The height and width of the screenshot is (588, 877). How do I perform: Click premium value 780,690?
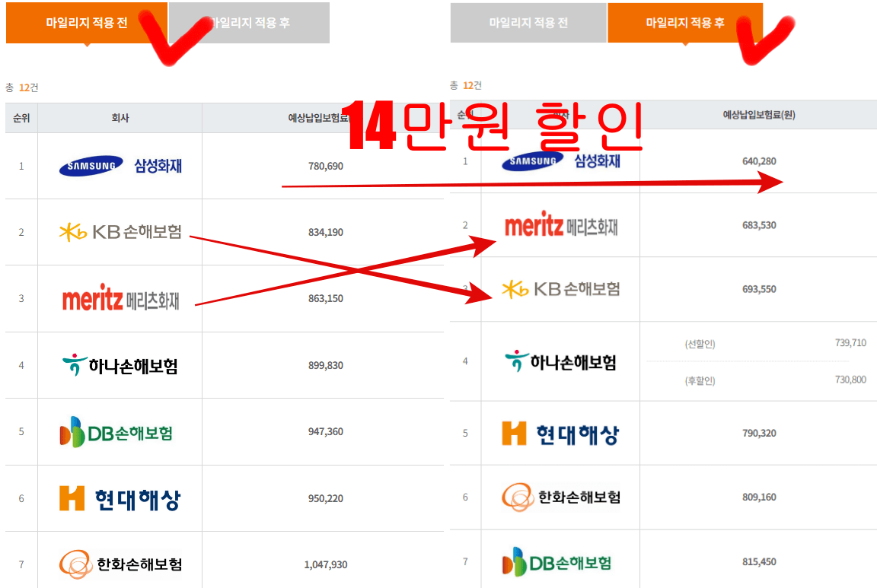tap(326, 166)
